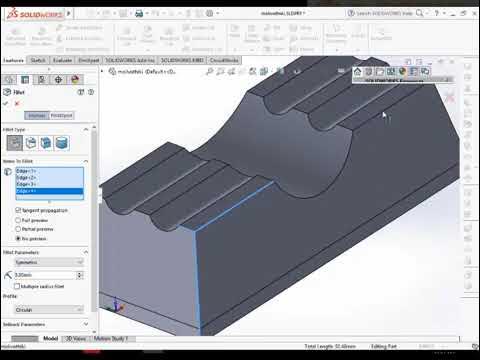Viewport: 480px width, 360px height.
Task: Select the Full preview radio button
Action: [x=18, y=220]
